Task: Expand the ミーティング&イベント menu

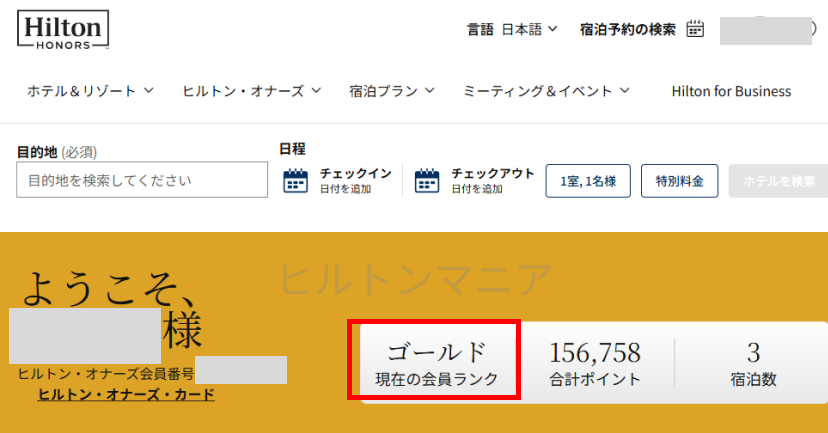Action: (x=546, y=91)
